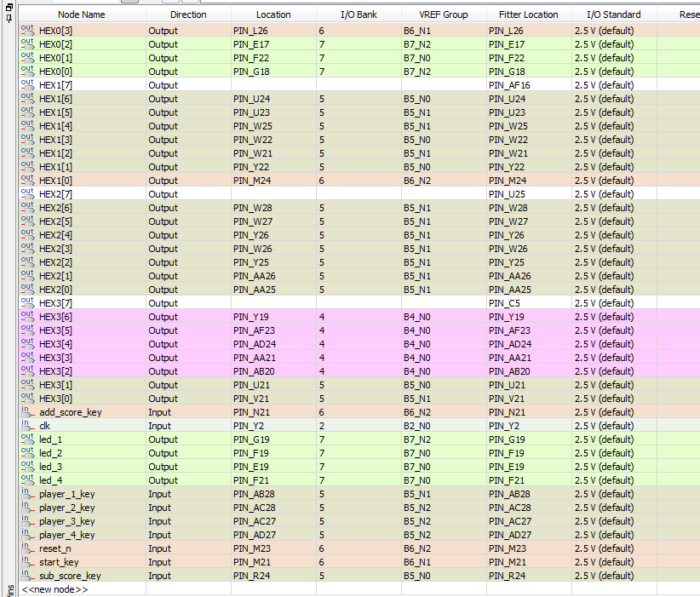Sort by Location column header

[273, 14]
